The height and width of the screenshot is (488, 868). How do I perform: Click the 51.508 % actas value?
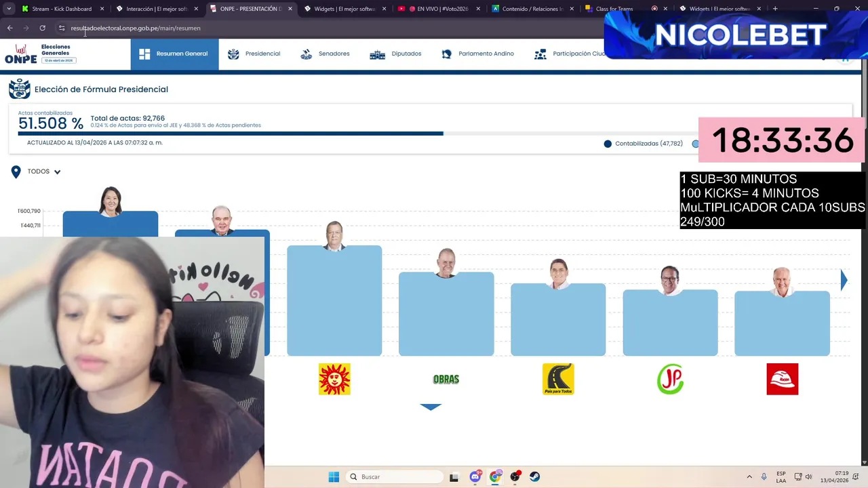pyautogui.click(x=51, y=123)
